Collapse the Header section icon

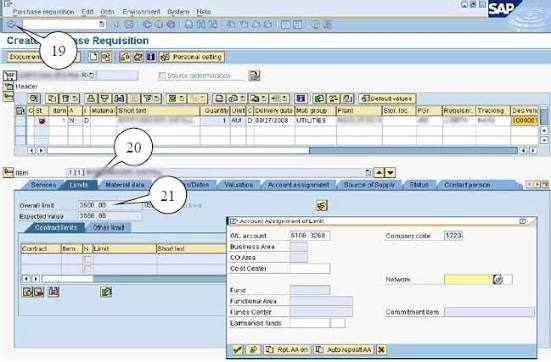[8, 86]
